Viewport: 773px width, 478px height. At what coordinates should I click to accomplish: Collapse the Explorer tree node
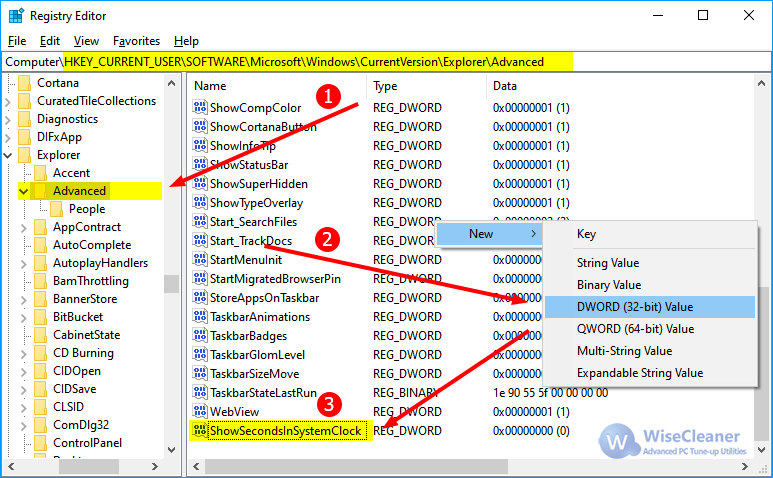pos(8,155)
